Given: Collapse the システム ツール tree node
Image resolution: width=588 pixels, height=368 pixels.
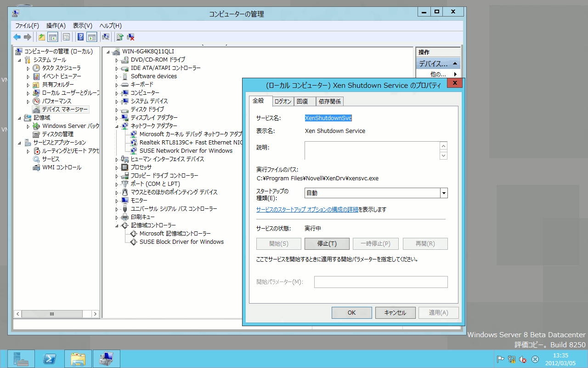Looking at the screenshot, I should click(x=19, y=60).
